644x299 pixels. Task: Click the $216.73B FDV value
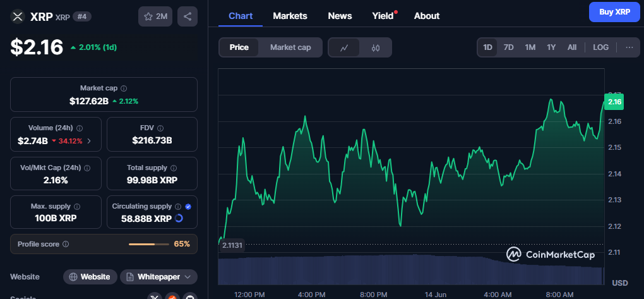152,141
